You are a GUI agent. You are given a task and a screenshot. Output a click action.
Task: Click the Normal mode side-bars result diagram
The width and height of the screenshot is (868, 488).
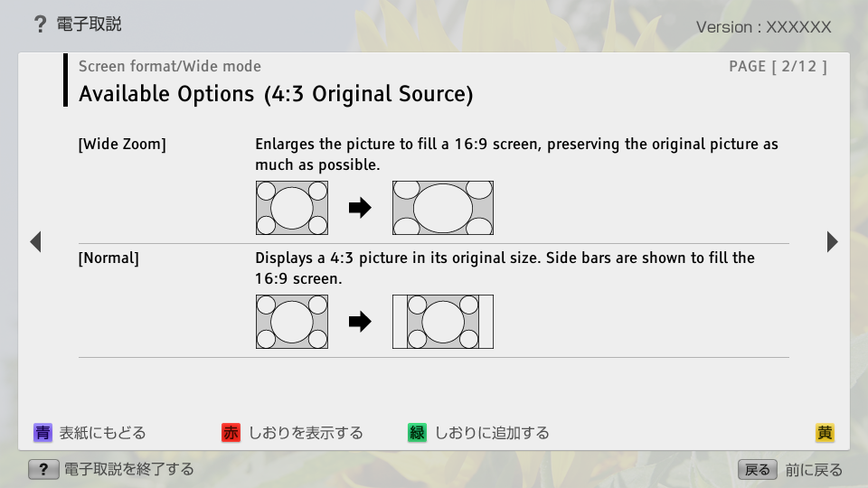[442, 322]
